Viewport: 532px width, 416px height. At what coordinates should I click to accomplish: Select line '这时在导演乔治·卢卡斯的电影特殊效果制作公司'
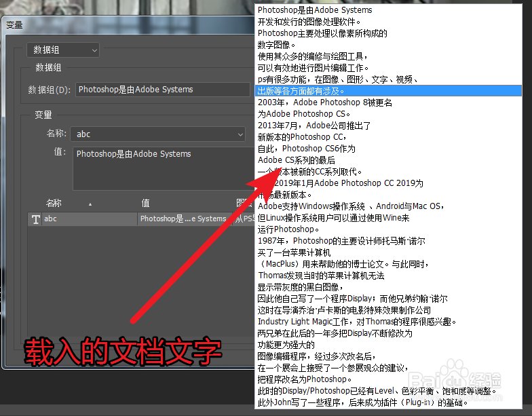click(388, 309)
